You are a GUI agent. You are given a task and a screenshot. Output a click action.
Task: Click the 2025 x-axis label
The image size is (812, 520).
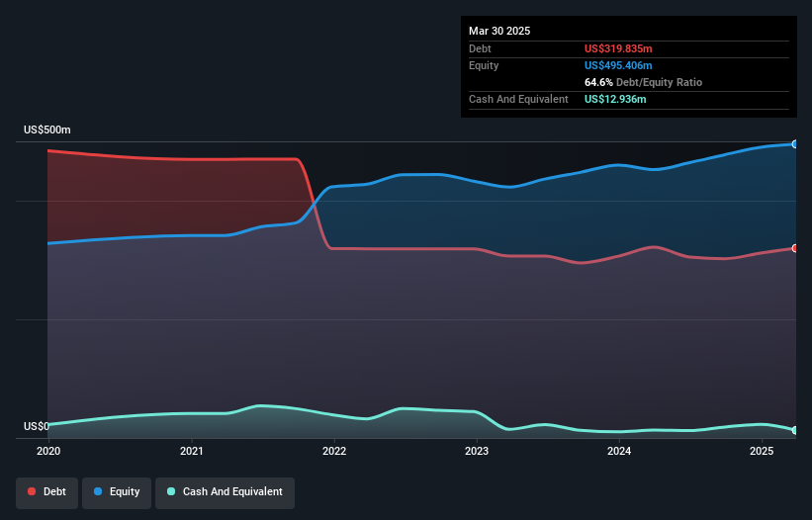[762, 451]
